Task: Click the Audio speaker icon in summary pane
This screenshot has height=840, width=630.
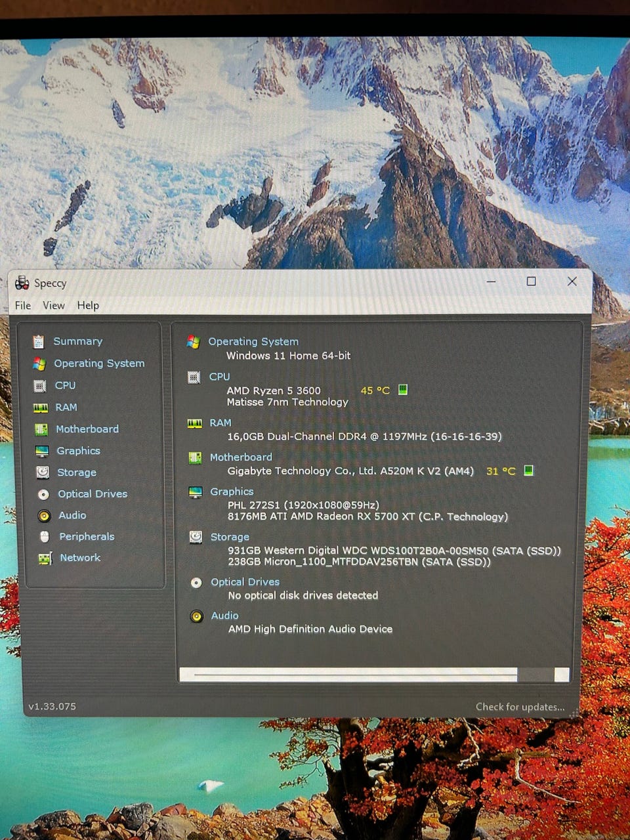Action: [x=197, y=616]
